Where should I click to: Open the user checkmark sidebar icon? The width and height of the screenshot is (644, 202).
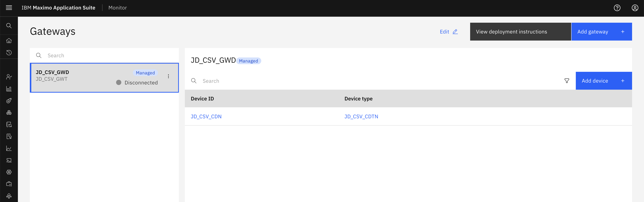(x=9, y=77)
